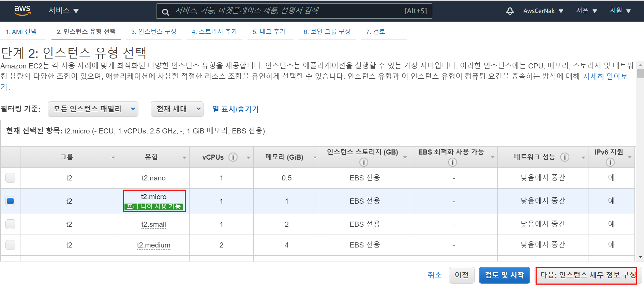Open the 모든 인스턴스 패밀리 filter dropdown
The image size is (644, 288).
click(93, 109)
